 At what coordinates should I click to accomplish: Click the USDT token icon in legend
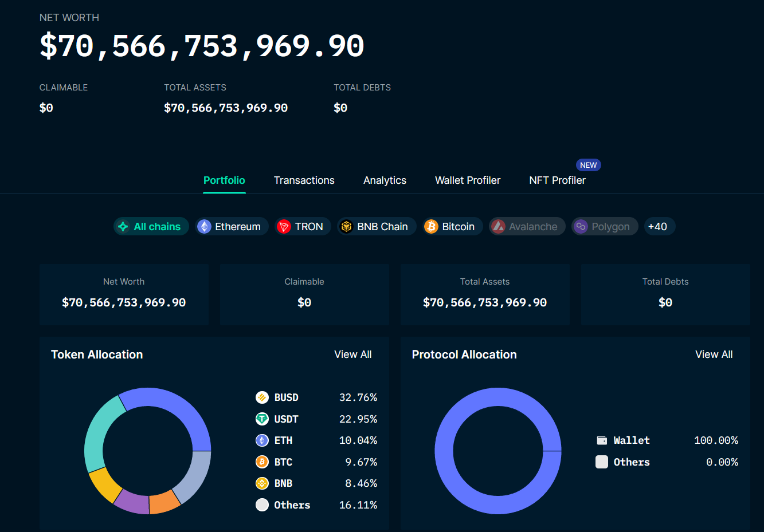(262, 419)
